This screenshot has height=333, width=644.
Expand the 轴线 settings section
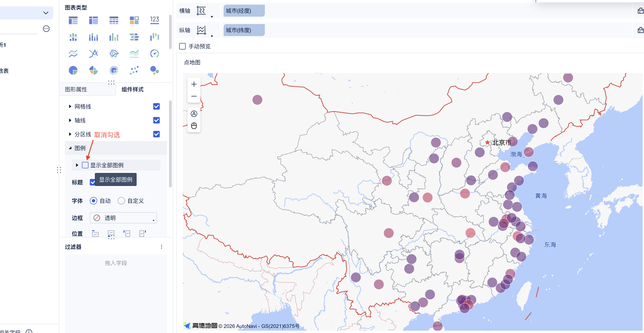[x=70, y=120]
